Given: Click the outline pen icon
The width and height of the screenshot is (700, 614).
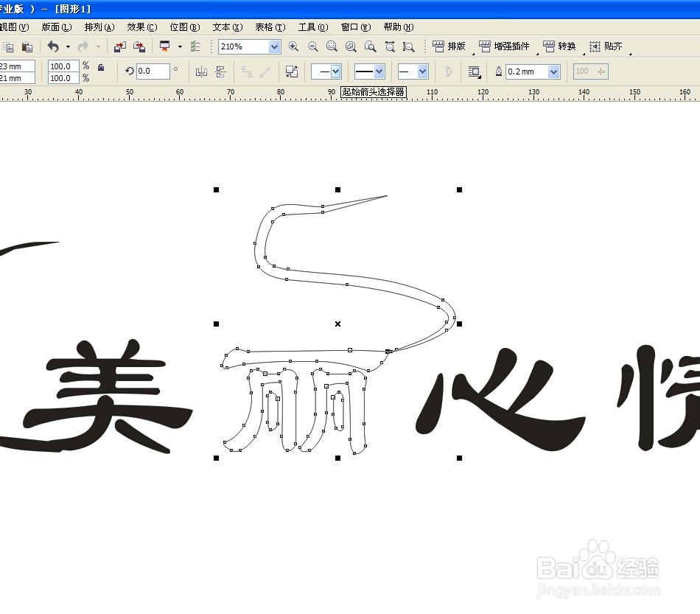Looking at the screenshot, I should 499,71.
